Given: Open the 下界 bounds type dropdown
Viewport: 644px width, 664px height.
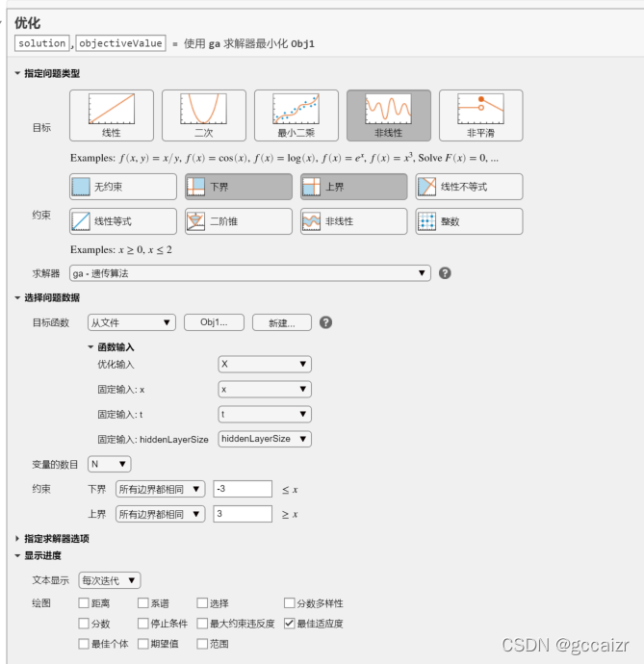Looking at the screenshot, I should pos(160,489).
